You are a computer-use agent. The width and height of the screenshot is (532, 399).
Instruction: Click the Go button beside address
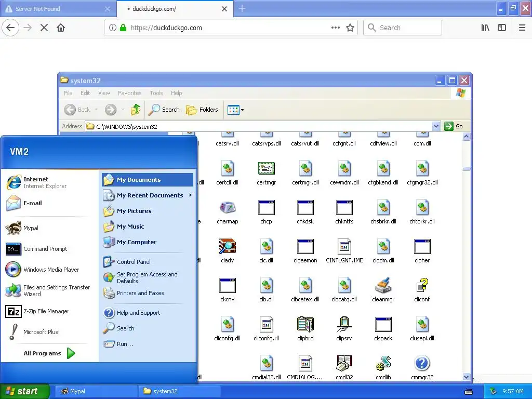click(454, 126)
